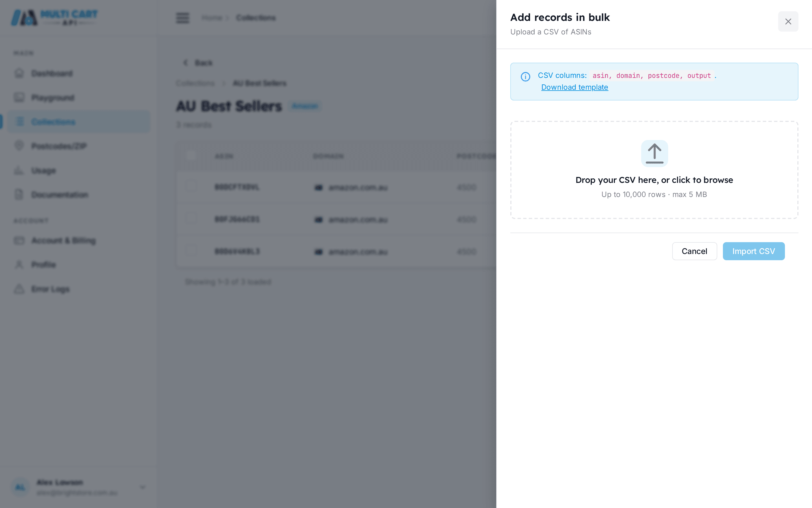Open Error Logs in the sidebar

[78, 289]
